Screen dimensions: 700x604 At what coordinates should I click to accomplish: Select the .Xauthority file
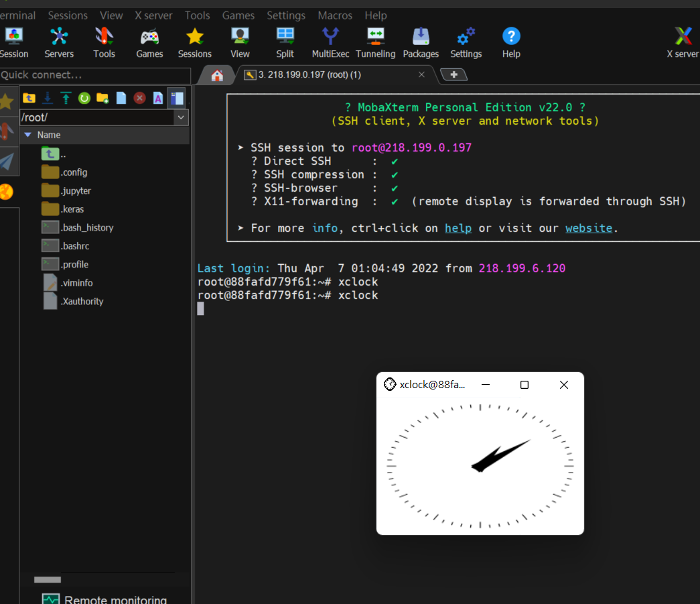pyautogui.click(x=73, y=301)
